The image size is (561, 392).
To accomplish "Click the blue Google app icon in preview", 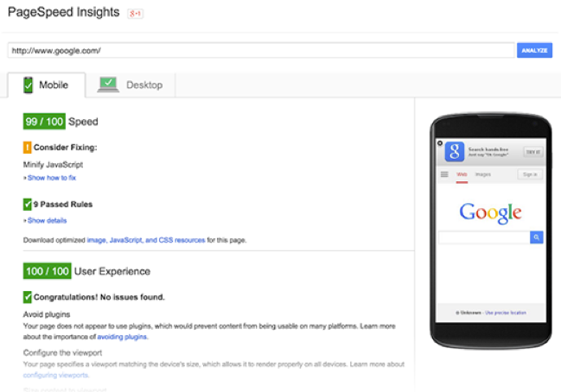I will (455, 152).
